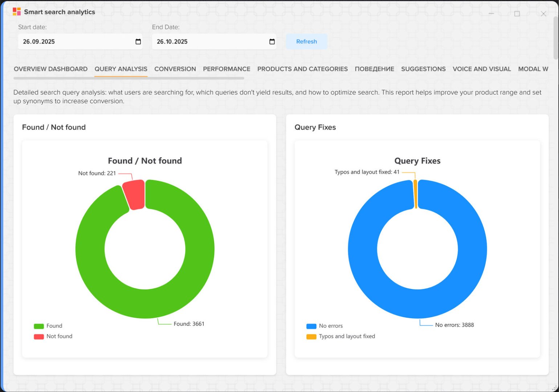Click the vertical window scrollbar thumb
Viewport: 559px width, 392px height.
pos(556,37)
